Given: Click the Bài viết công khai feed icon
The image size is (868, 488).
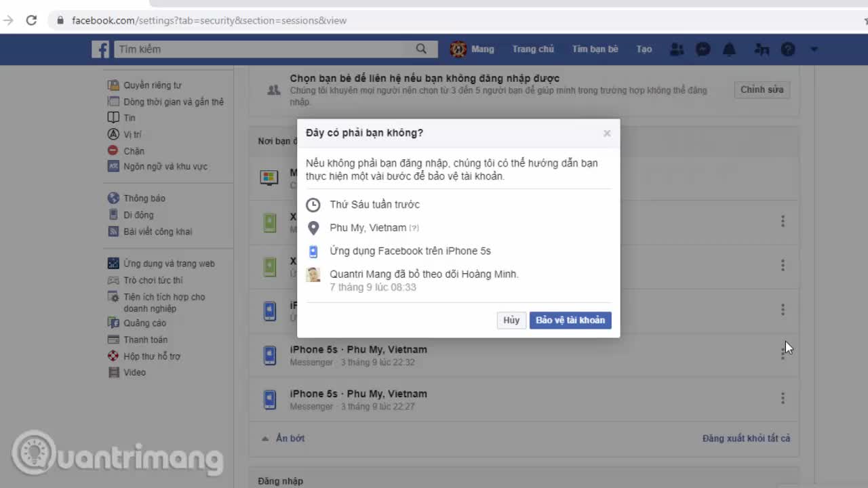Looking at the screenshot, I should click(x=113, y=231).
